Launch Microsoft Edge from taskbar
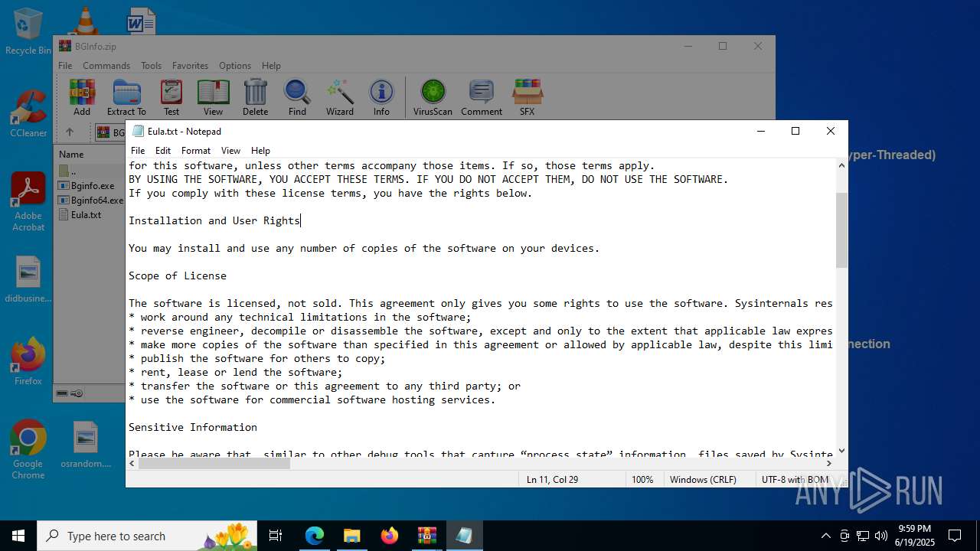This screenshot has width=980, height=551. click(x=315, y=536)
